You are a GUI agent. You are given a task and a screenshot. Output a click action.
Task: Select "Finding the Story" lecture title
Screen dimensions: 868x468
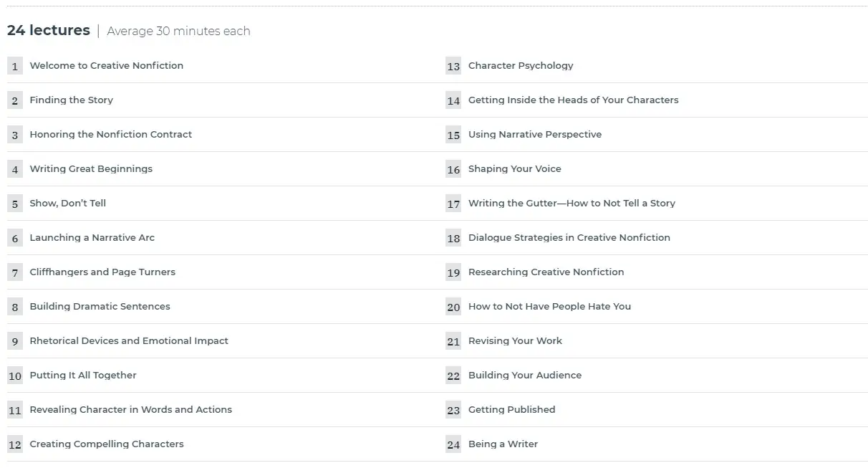[x=71, y=100]
